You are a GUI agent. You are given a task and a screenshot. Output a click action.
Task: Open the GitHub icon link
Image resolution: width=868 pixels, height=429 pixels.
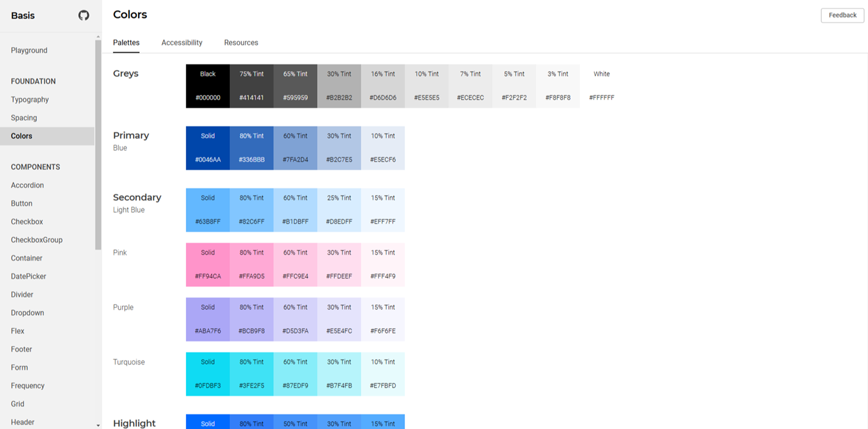pos(84,16)
